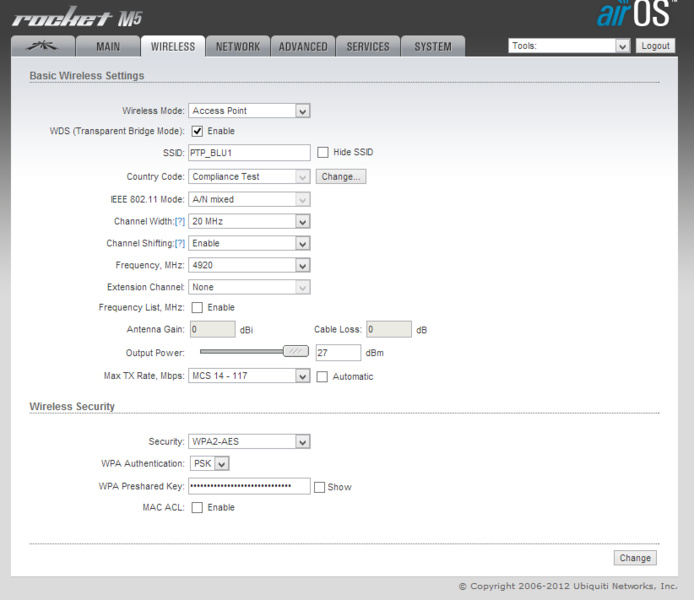The width and height of the screenshot is (694, 600).
Task: Click Channel Width help [?] icon
Action: [180, 222]
